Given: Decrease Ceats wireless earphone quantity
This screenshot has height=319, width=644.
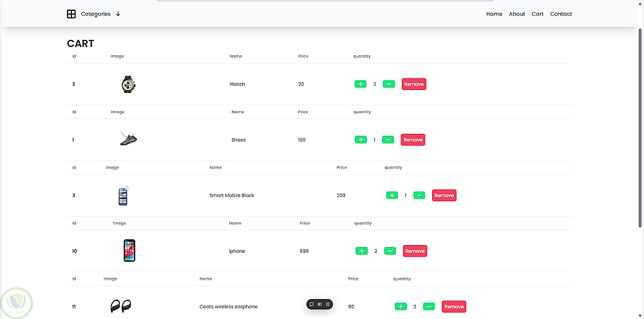Looking at the screenshot, I should tap(429, 307).
